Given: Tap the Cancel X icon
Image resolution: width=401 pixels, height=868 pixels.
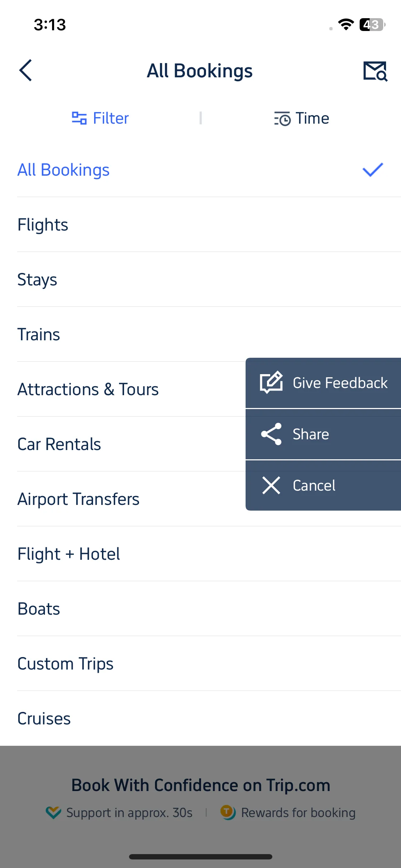Looking at the screenshot, I should [x=271, y=485].
